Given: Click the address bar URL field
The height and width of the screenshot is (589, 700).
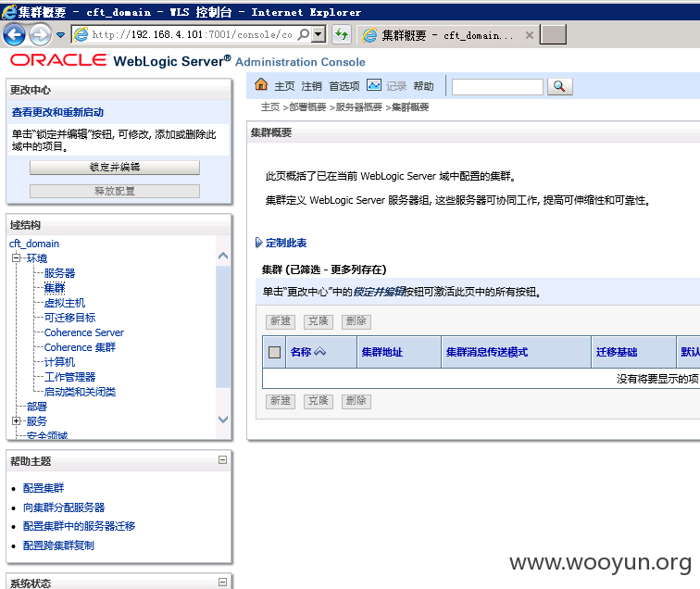Looking at the screenshot, I should [x=192, y=34].
